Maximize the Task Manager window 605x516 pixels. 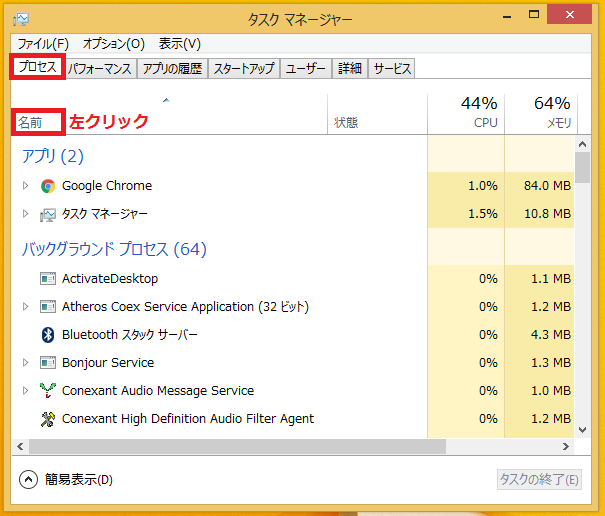pos(534,15)
